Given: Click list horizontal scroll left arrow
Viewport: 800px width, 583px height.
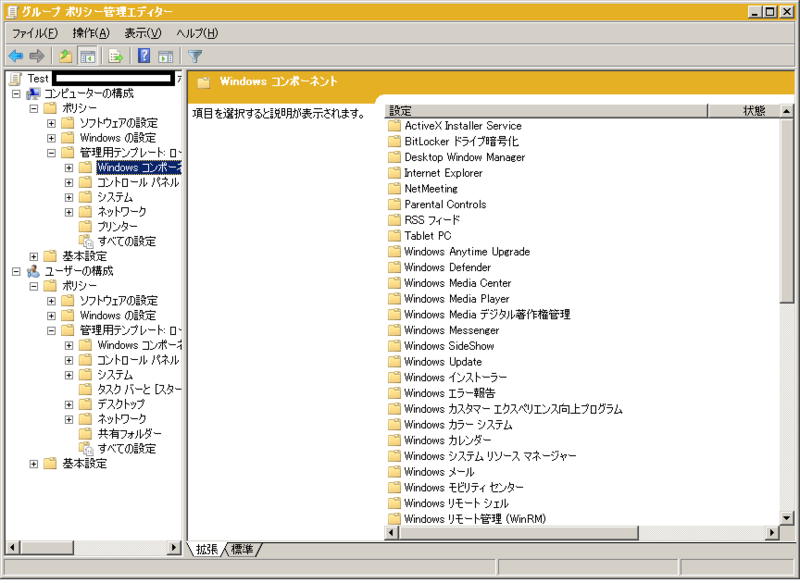Looking at the screenshot, I should 392,533.
